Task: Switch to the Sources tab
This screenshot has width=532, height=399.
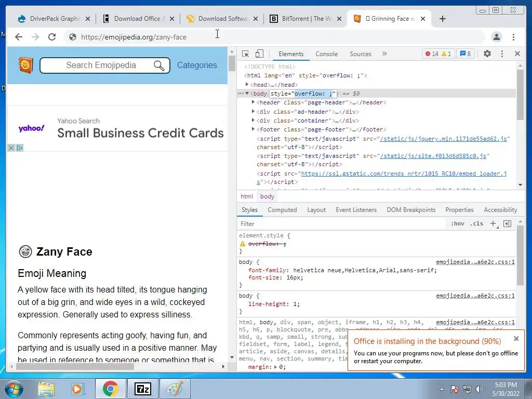Action: 361,54
